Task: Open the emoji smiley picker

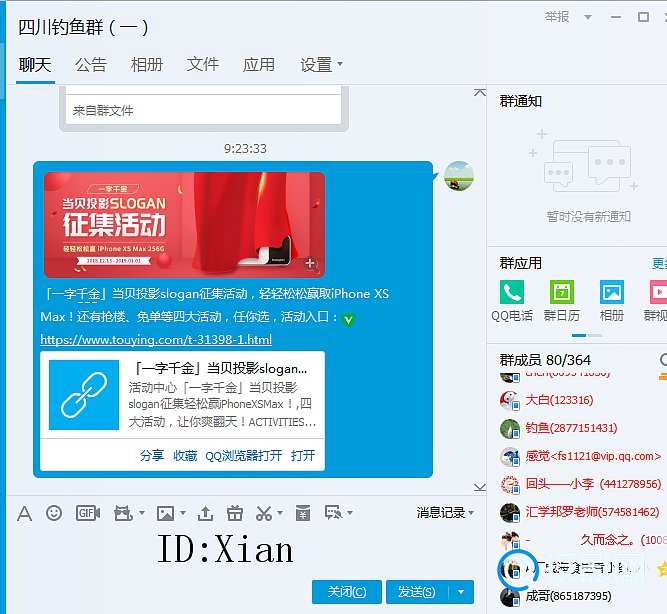Action: pos(54,513)
